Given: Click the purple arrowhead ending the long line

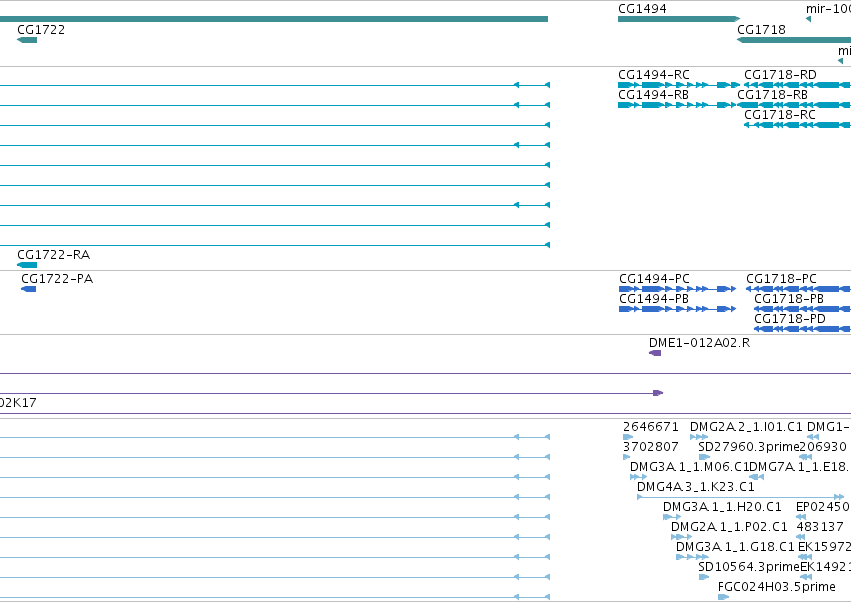Looking at the screenshot, I should pyautogui.click(x=658, y=392).
